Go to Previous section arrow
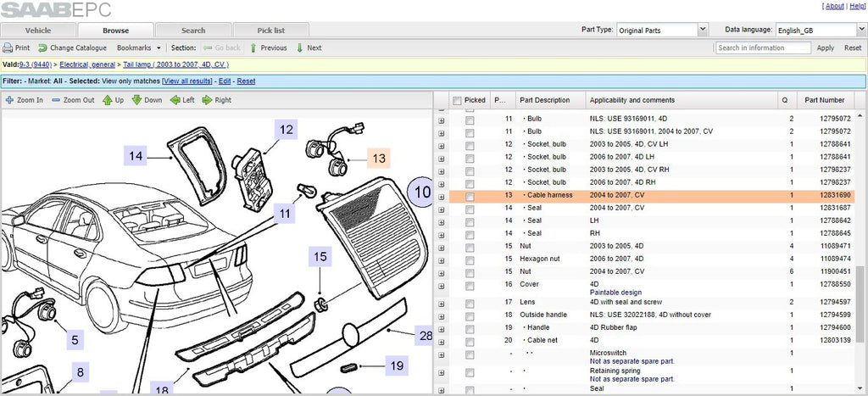This screenshot has width=868, height=396. [253, 48]
